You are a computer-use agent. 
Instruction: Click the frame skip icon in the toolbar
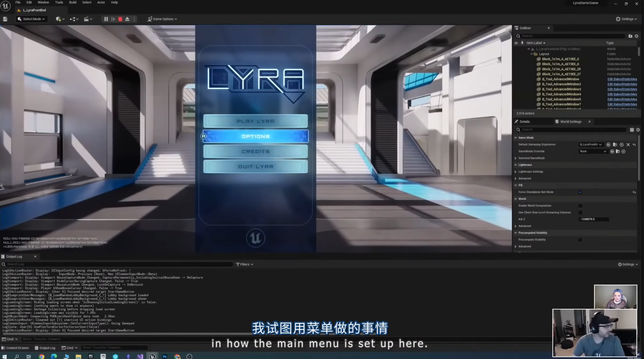click(x=113, y=19)
